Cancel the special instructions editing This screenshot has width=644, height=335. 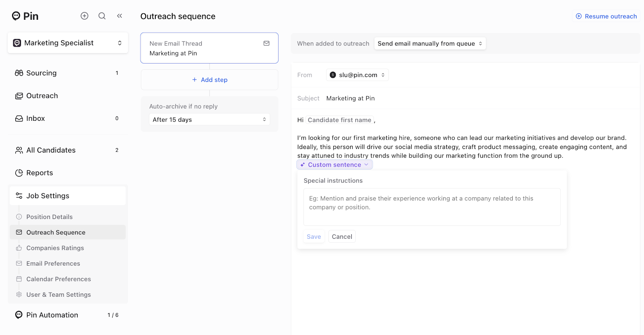(342, 237)
